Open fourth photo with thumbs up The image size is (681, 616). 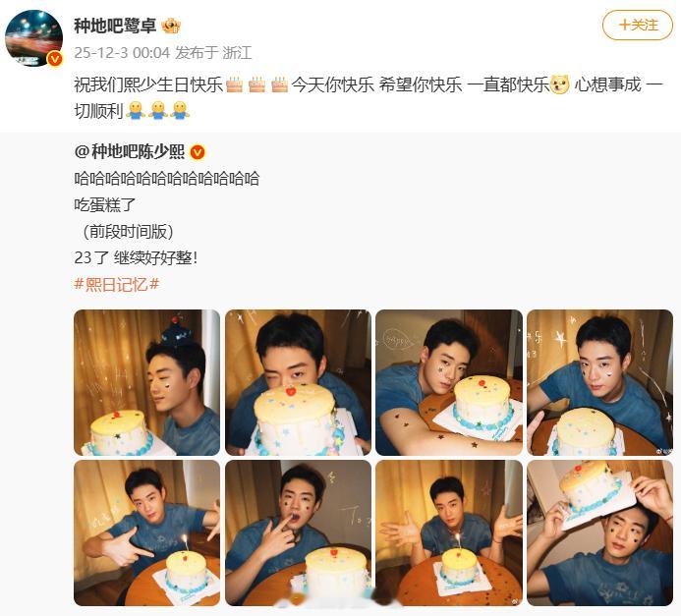click(599, 382)
